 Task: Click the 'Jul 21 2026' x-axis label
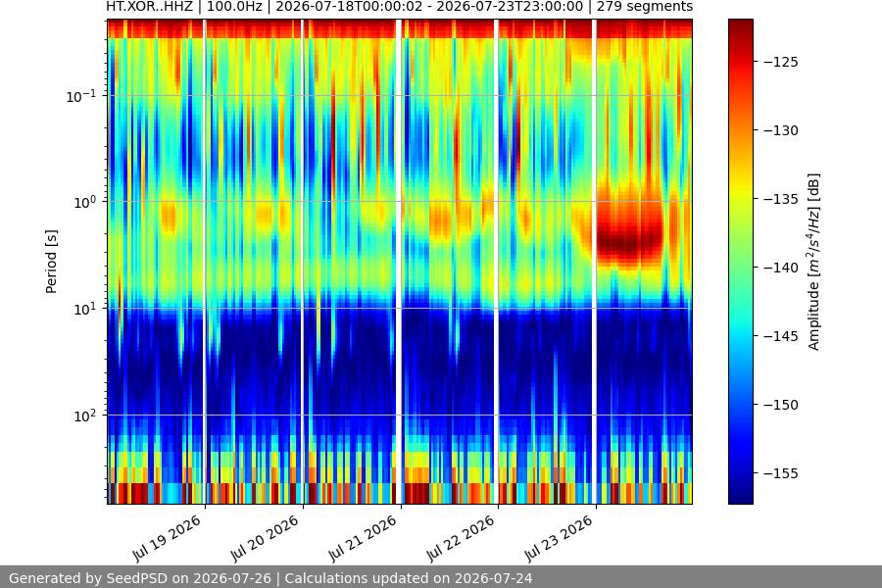click(363, 538)
